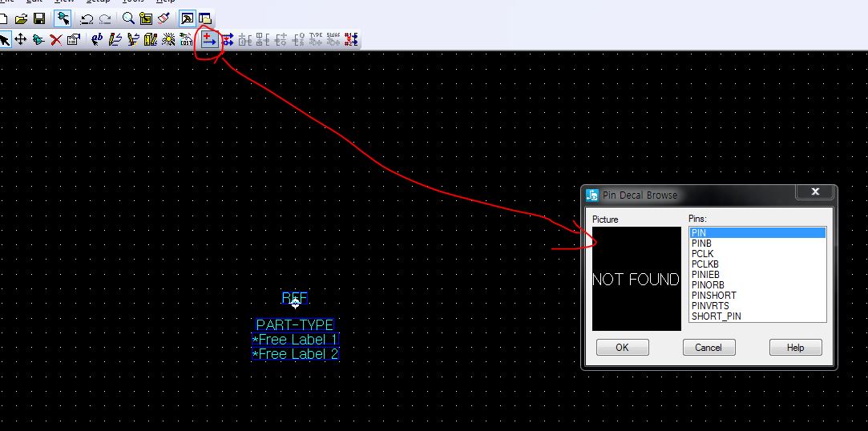Select SHORT_PIN in the Pins list
The height and width of the screenshot is (431, 868).
pos(716,316)
